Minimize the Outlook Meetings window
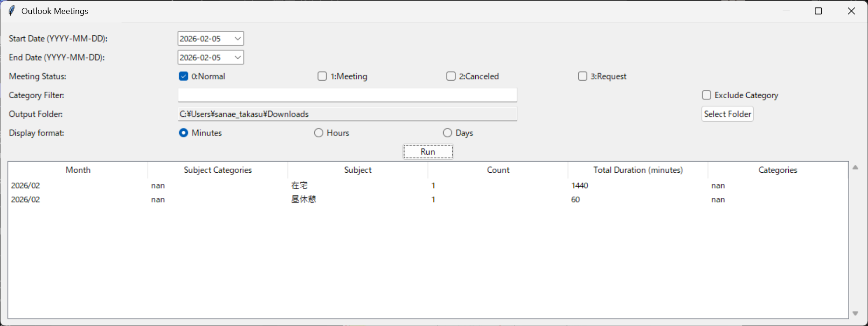The height and width of the screenshot is (326, 868). (786, 11)
